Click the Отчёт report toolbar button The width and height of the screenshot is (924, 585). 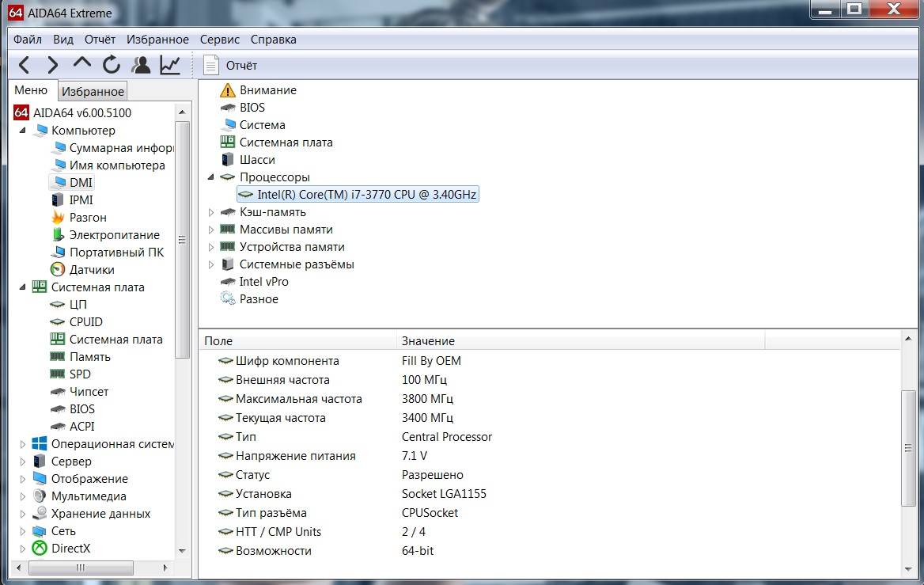[230, 65]
